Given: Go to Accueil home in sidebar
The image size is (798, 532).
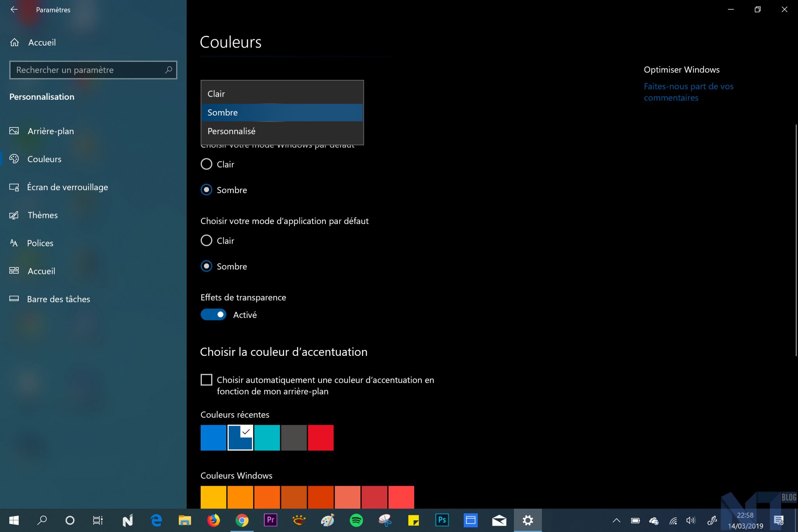Looking at the screenshot, I should pos(42,42).
